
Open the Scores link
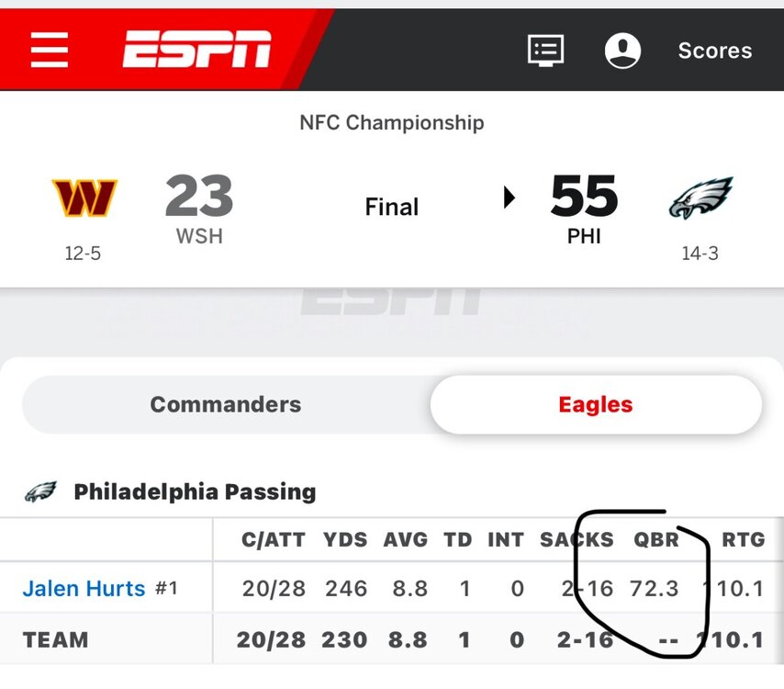(714, 51)
